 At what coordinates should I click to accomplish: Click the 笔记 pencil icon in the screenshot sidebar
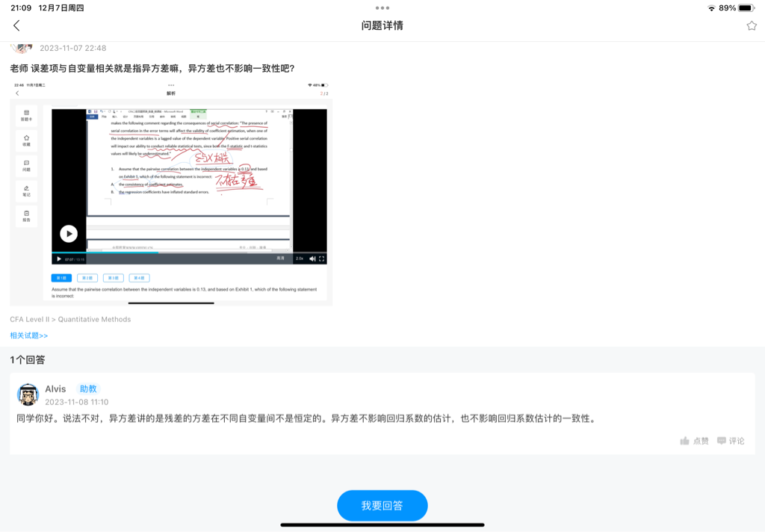26,191
